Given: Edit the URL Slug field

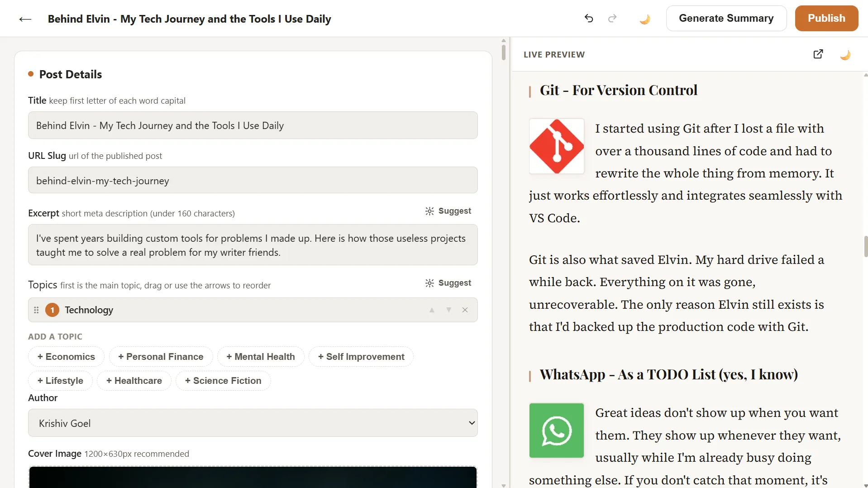Looking at the screenshot, I should coord(253,181).
